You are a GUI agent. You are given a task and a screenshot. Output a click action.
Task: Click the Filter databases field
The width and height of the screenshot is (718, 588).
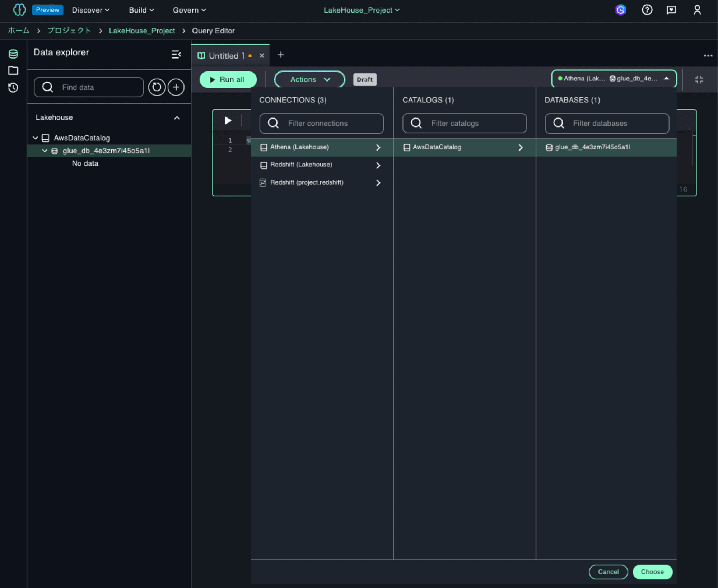[607, 123]
